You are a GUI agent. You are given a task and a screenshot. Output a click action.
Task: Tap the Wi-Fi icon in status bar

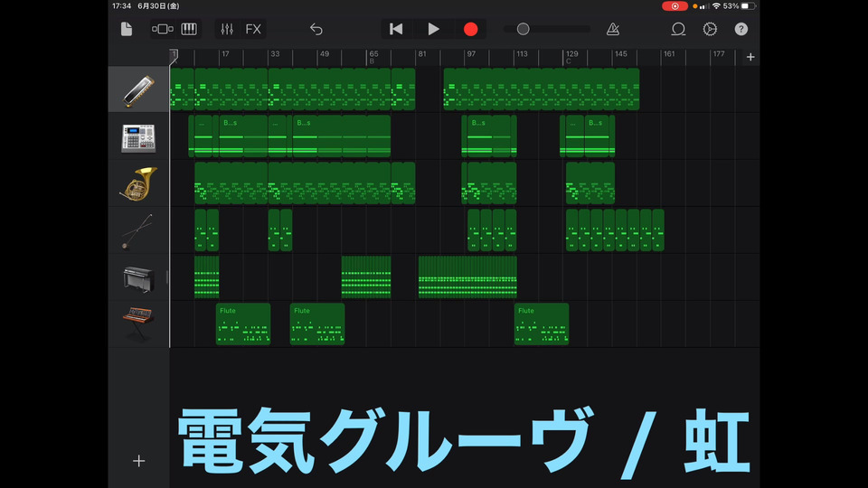pos(716,6)
